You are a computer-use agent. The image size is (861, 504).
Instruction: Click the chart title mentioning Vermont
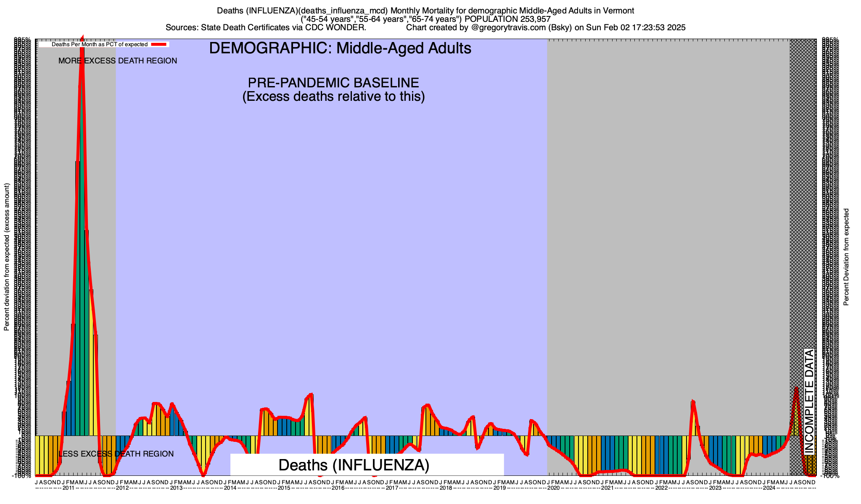pos(425,10)
